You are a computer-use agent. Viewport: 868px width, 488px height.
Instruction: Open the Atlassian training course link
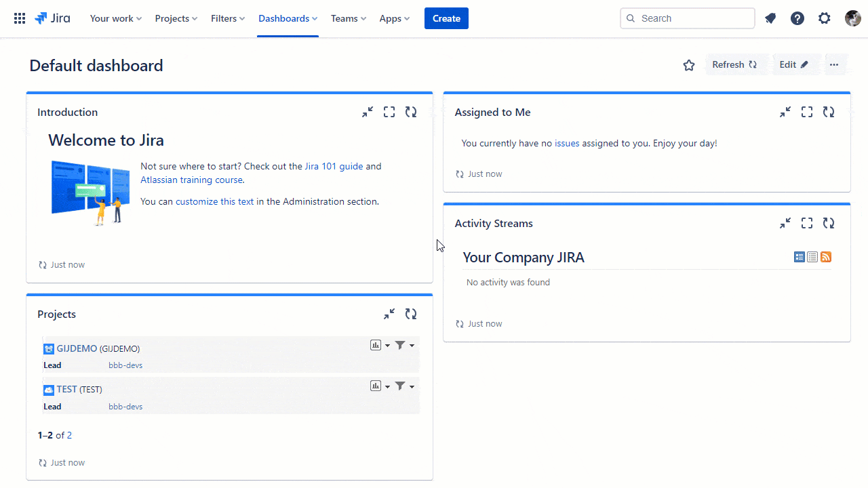point(191,180)
